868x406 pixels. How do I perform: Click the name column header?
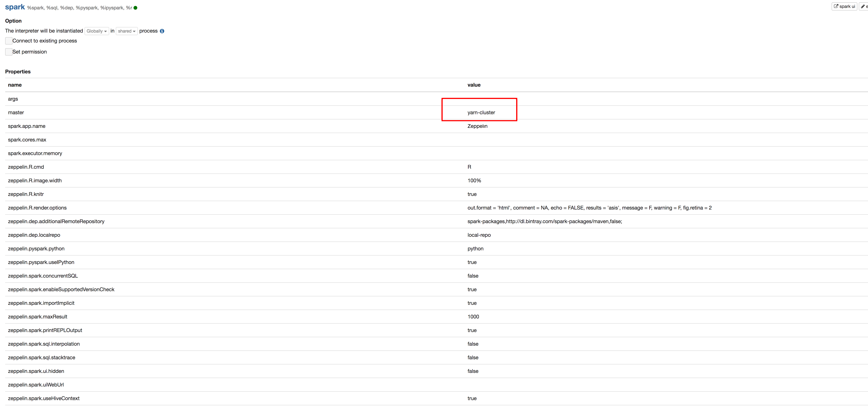point(15,85)
